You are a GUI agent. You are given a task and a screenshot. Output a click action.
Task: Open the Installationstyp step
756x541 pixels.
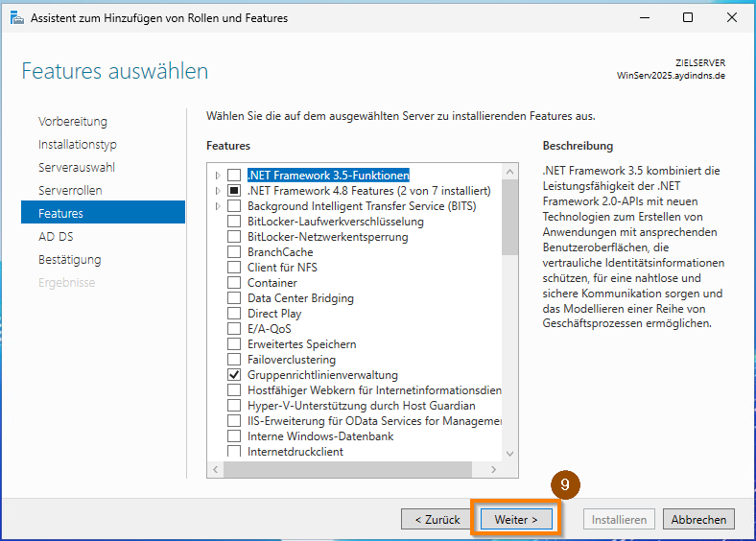(78, 144)
